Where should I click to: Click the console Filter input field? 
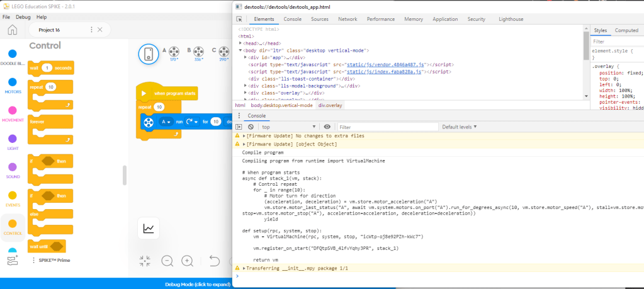387,127
